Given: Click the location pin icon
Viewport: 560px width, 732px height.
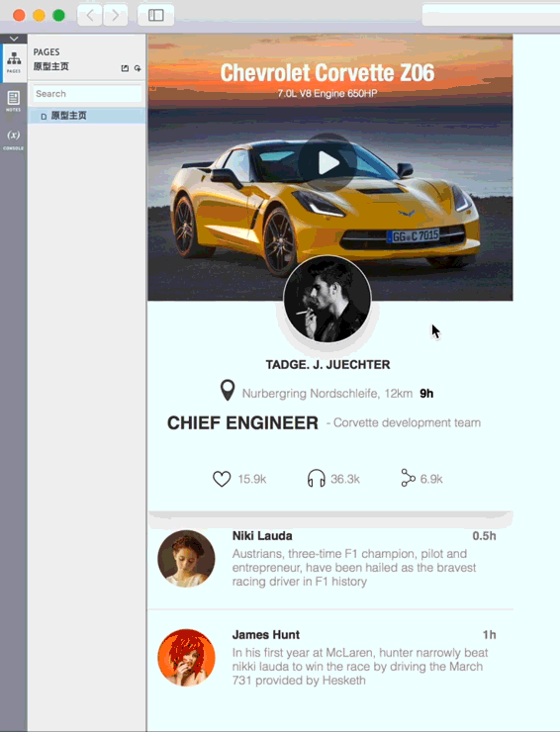Looking at the screenshot, I should [228, 391].
